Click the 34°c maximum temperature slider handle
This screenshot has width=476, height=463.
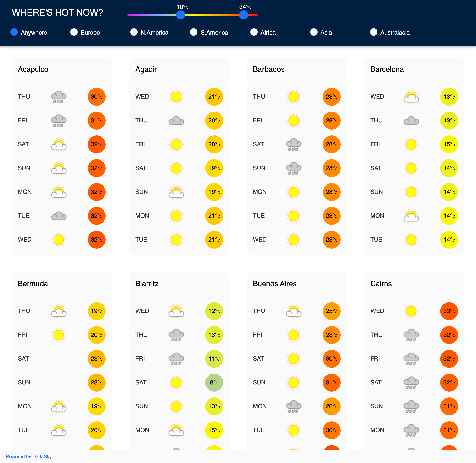243,15
